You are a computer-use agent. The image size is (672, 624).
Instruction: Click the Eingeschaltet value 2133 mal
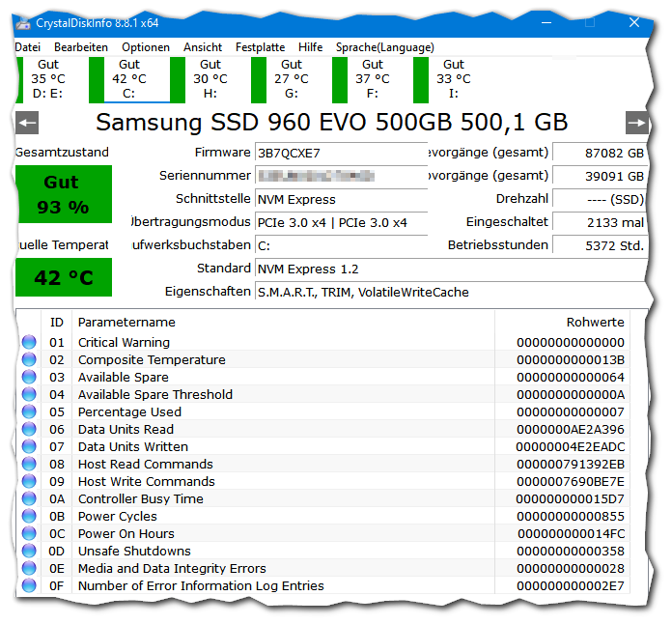coord(600,222)
